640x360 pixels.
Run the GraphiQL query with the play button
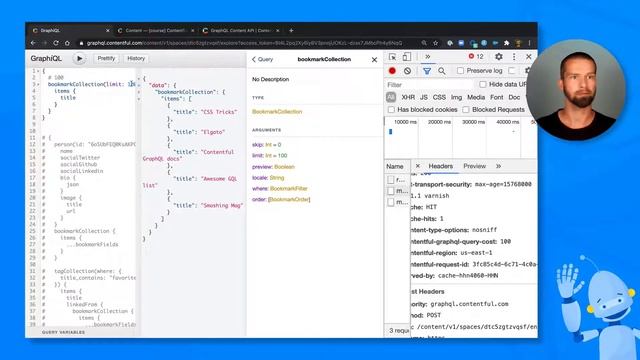coord(80,58)
